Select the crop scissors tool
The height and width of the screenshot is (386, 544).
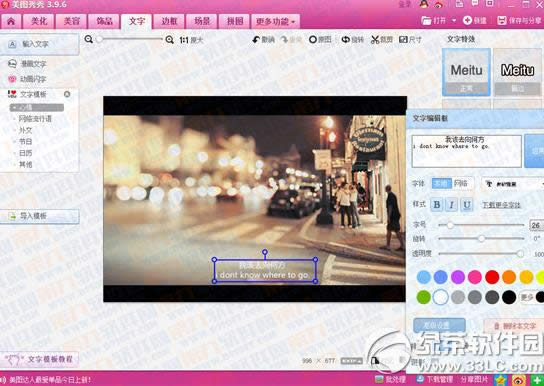375,40
